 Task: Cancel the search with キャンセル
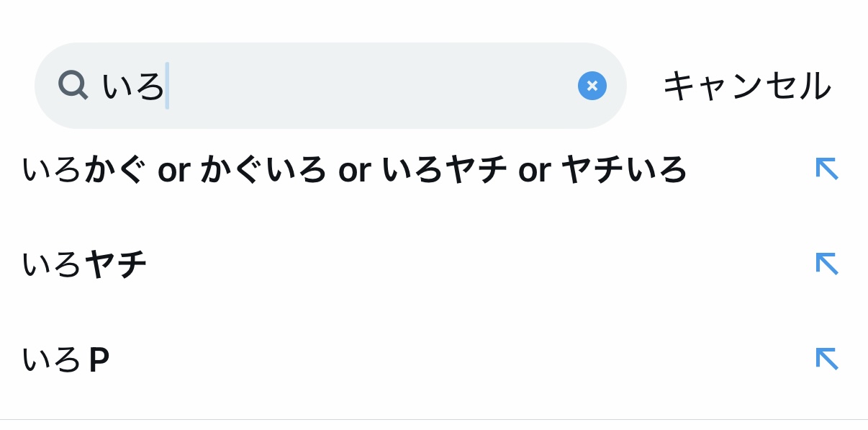(x=746, y=86)
